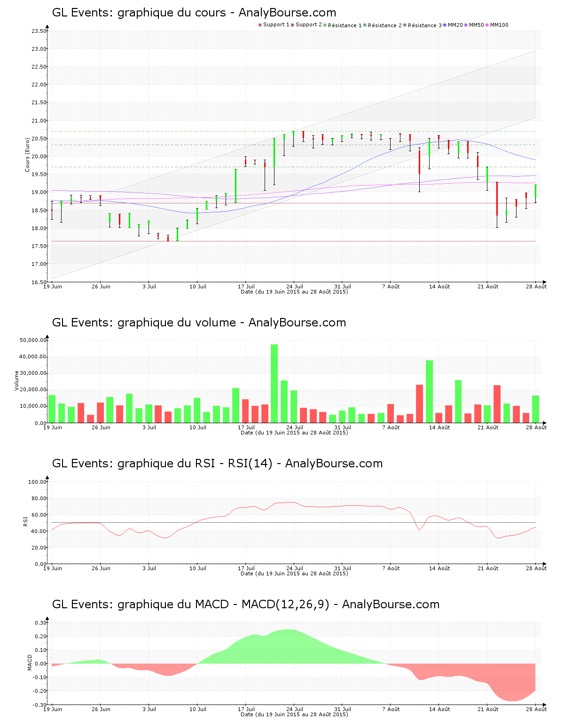The image size is (564, 728).
Task: Click '21 Août' label on the MACD chart
Action: [488, 709]
